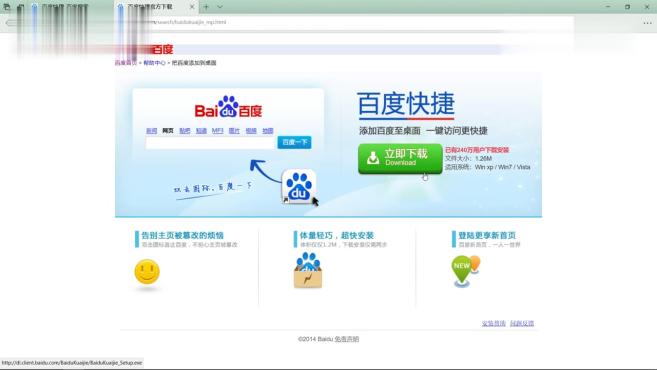Click the red 已有240万用户下载安装 text
Image resolution: width=657 pixels, height=370 pixels.
click(x=477, y=150)
